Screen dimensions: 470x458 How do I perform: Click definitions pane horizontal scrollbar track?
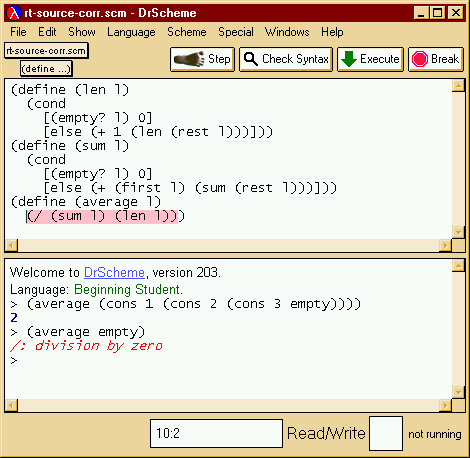click(x=228, y=246)
